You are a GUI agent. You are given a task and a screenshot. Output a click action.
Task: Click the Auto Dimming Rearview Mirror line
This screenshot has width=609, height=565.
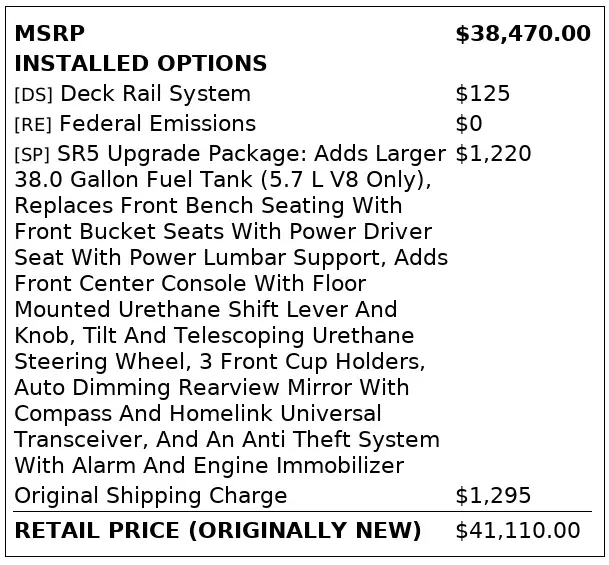point(212,388)
